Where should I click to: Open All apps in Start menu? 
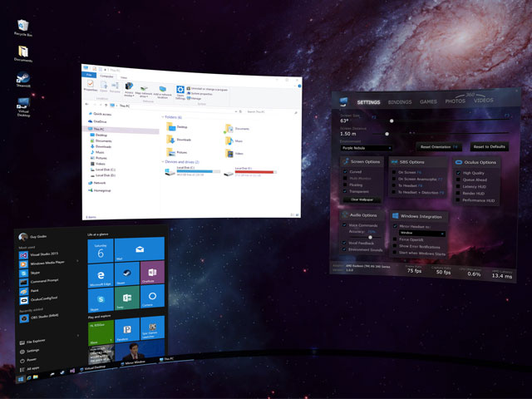pyautogui.click(x=30, y=369)
